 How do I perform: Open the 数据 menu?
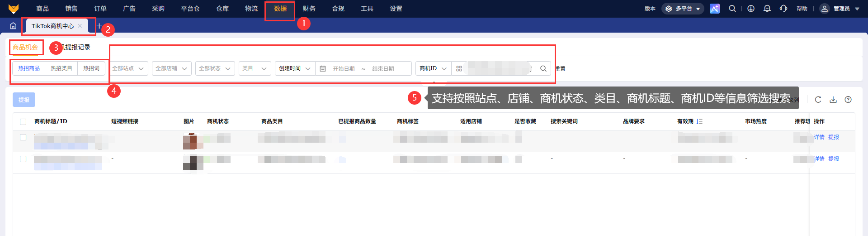(x=280, y=9)
